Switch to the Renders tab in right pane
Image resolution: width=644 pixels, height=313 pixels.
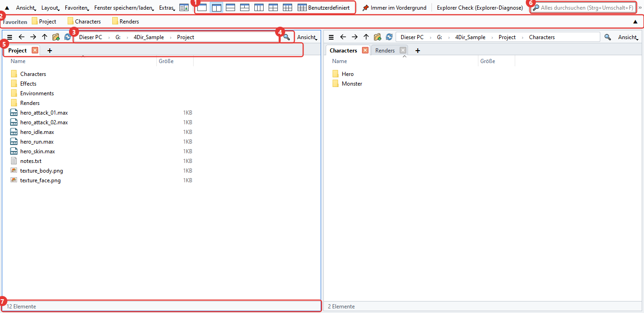click(385, 51)
